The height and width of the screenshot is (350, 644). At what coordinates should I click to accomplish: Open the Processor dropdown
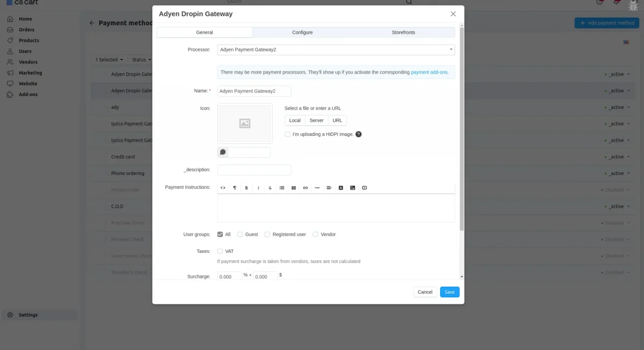[x=335, y=49]
